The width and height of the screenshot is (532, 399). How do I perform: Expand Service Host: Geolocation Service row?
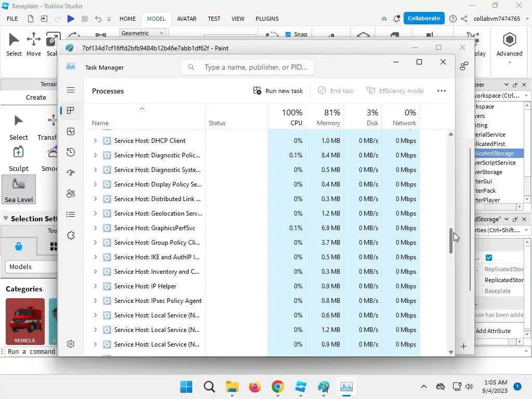(96, 214)
